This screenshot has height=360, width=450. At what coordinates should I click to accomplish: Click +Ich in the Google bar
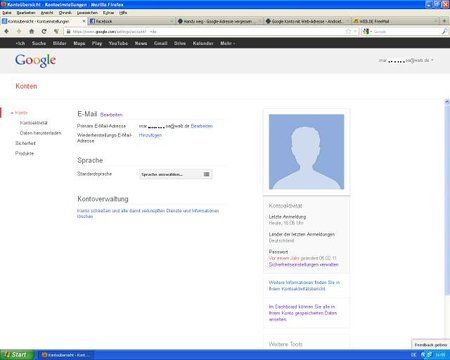[20, 43]
